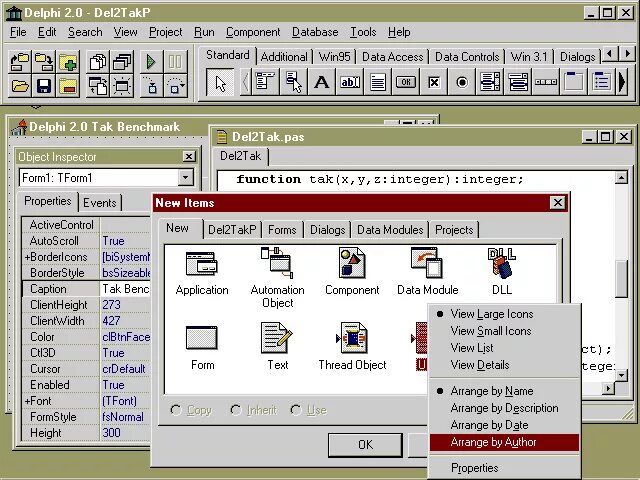The image size is (640, 480).
Task: Open the Data Modules tab in New Items
Action: (x=390, y=230)
